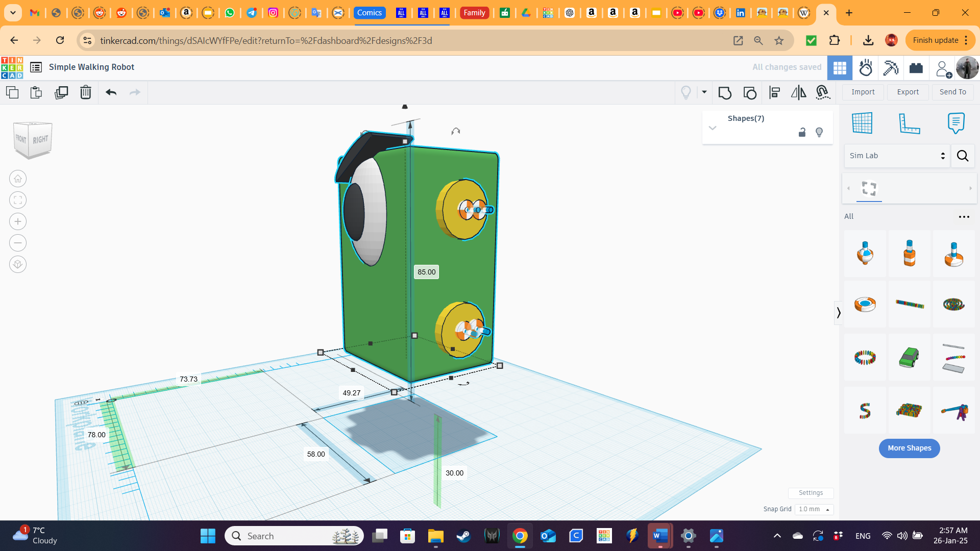Collapse the Shapes(7) panel chevron

[713, 128]
